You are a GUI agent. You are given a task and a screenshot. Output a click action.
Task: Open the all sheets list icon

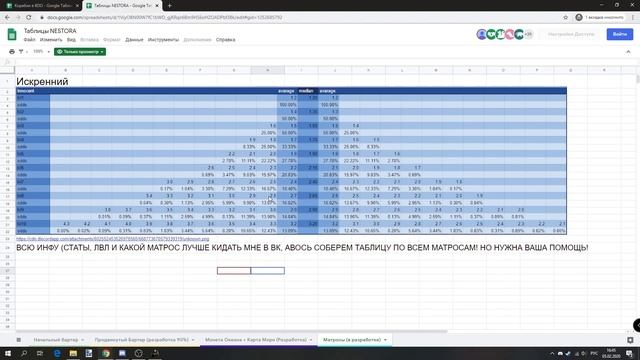point(19,340)
